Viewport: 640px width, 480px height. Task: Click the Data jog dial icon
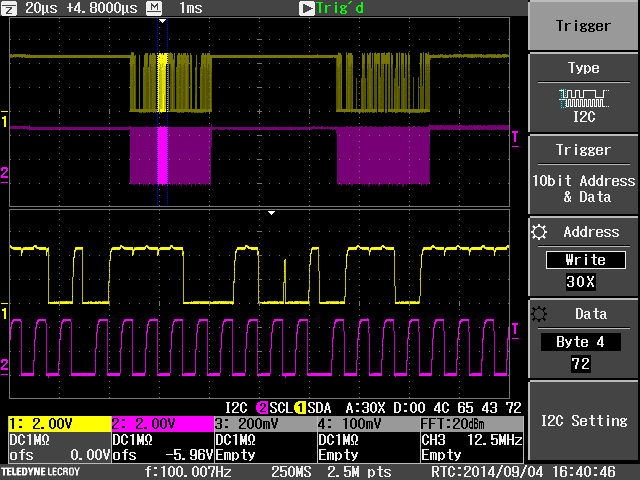(x=540, y=314)
